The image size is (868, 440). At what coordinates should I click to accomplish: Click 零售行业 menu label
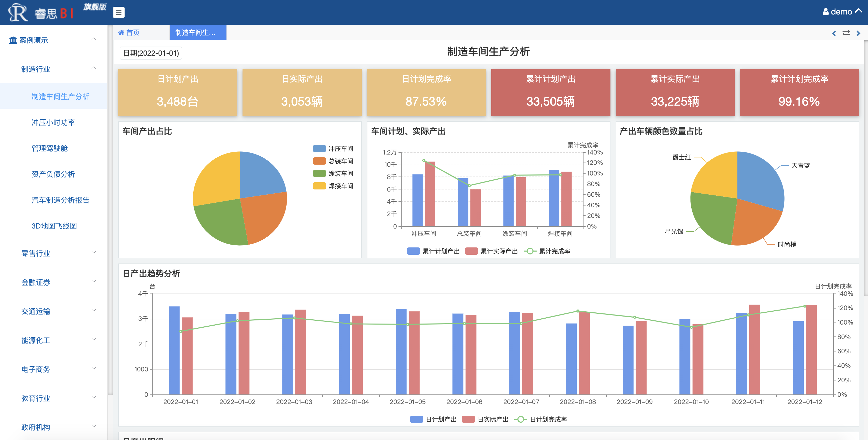point(36,253)
